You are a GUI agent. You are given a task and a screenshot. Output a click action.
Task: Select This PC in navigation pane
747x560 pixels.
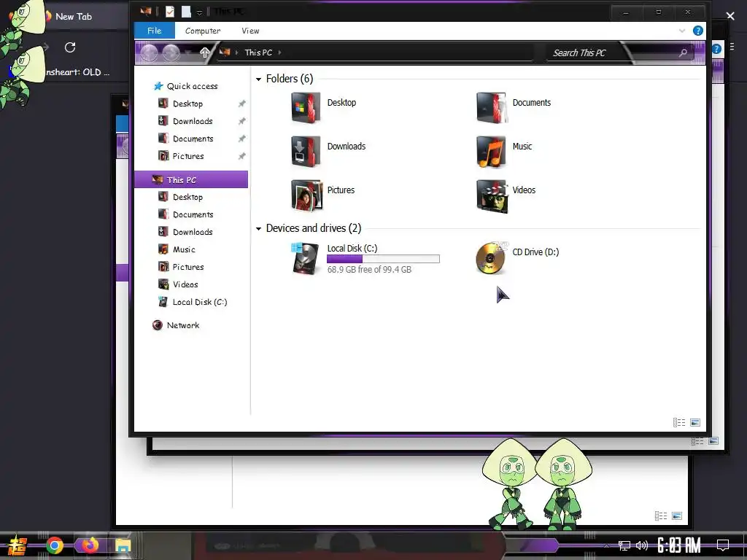pyautogui.click(x=191, y=179)
